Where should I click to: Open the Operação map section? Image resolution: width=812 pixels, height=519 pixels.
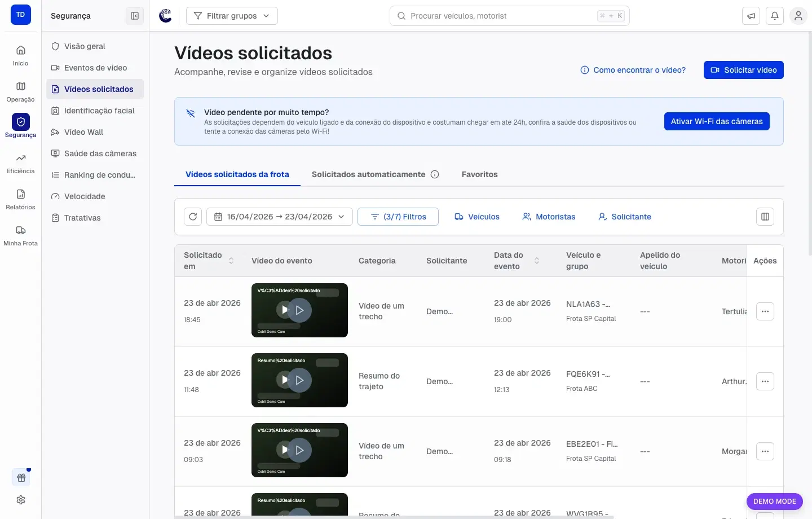pos(20,92)
